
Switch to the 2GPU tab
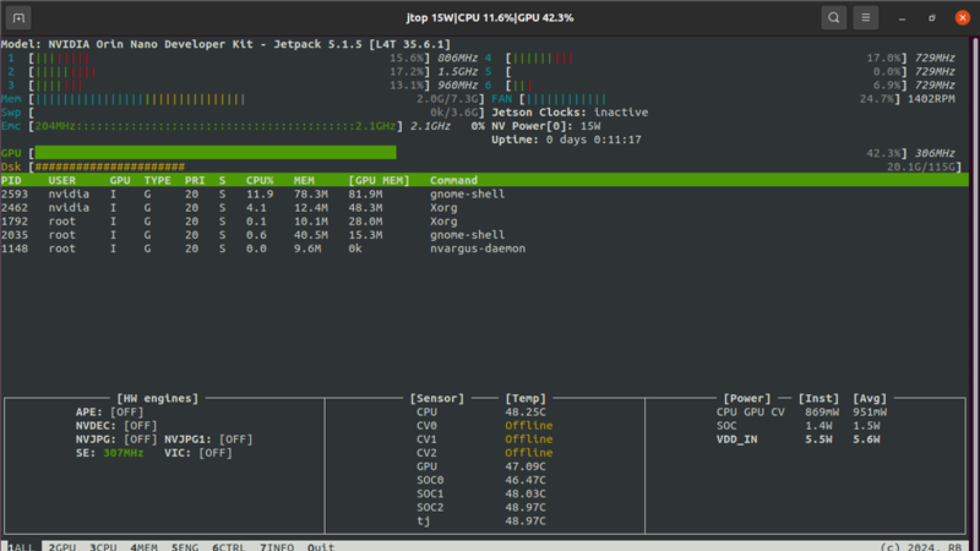[x=62, y=546]
